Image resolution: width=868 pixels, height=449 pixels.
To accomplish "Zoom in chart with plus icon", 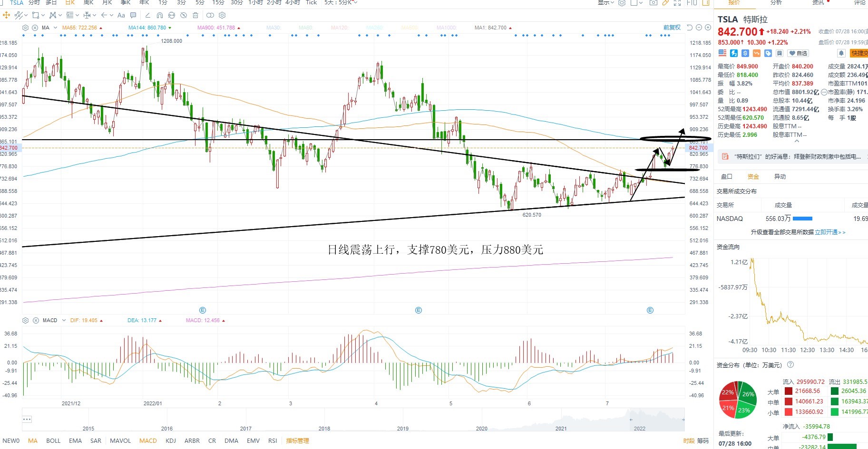I will pyautogui.click(x=708, y=28).
